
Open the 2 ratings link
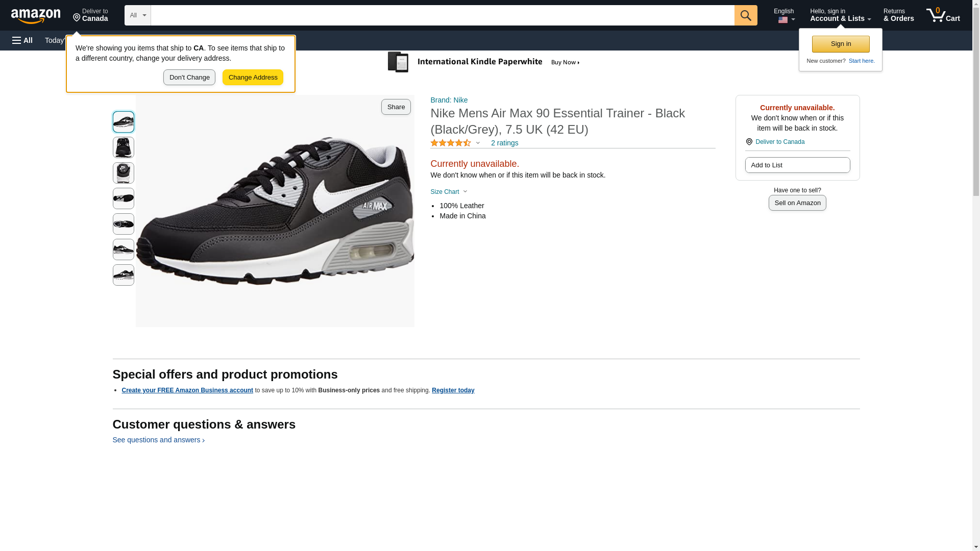tap(504, 143)
